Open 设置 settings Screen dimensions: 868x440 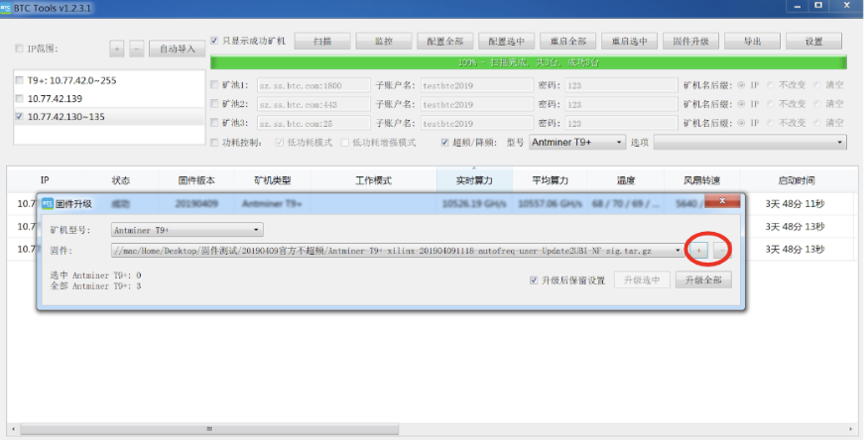tap(813, 42)
